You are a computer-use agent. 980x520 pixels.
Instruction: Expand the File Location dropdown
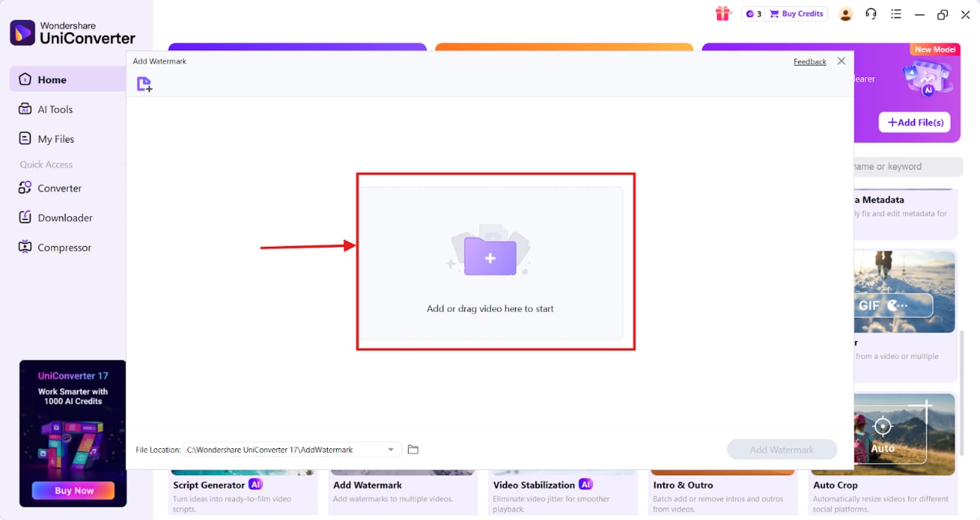391,449
